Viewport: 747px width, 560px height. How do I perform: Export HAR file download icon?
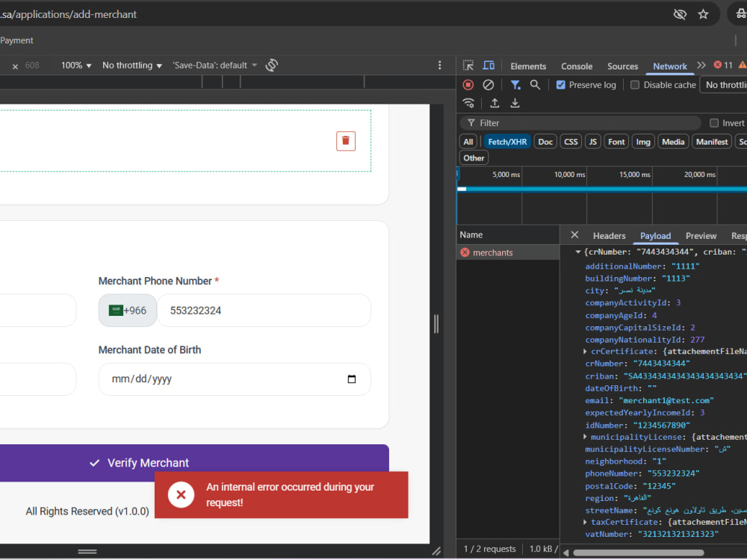[515, 103]
